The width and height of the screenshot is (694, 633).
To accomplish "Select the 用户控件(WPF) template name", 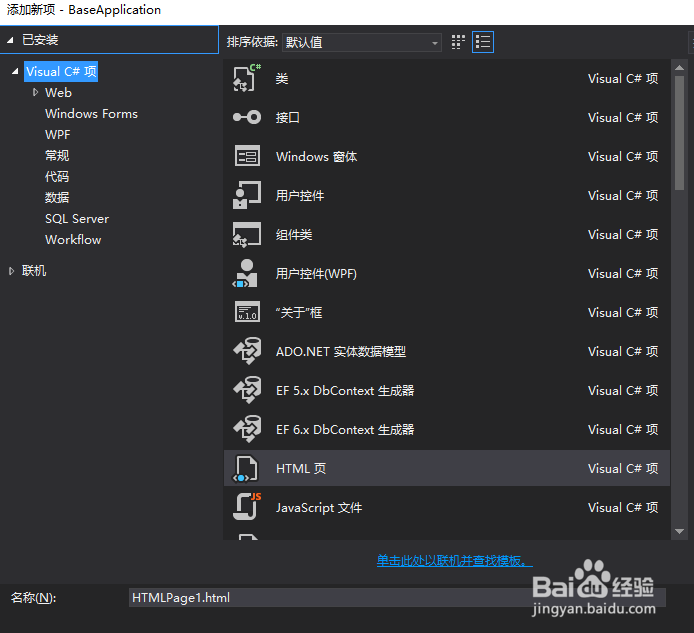I will pyautogui.click(x=316, y=274).
